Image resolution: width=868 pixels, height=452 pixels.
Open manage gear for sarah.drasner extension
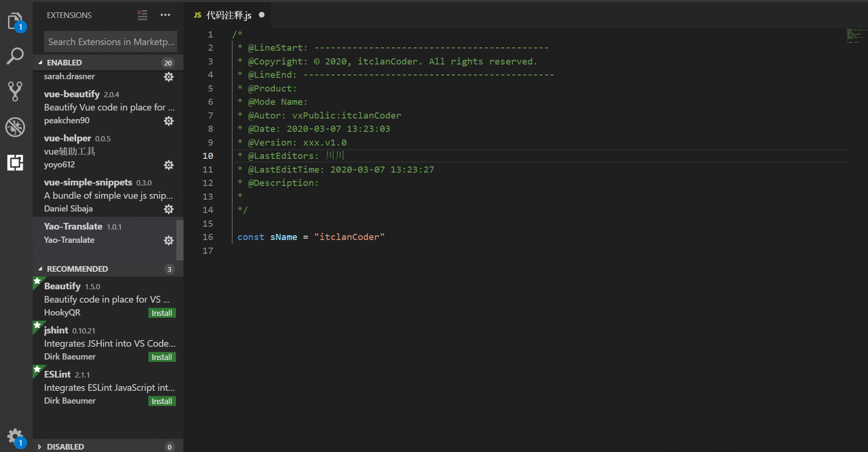[169, 77]
